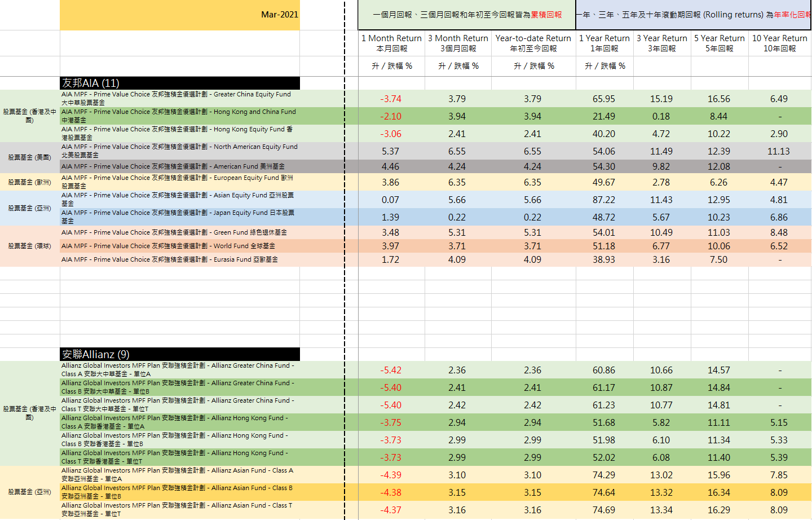
Task: Click the Japan Equity Fund name
Action: coord(180,217)
